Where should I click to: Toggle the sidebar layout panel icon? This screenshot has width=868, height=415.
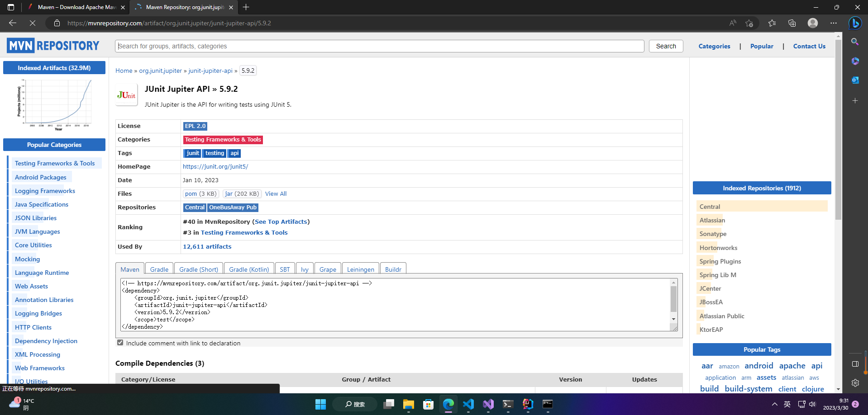pos(855,364)
